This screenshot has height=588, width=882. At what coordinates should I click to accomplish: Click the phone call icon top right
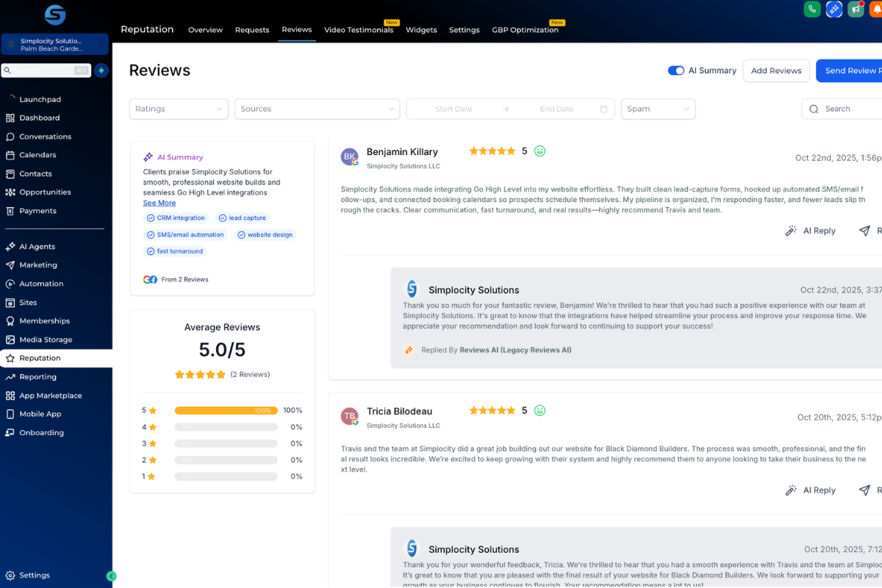[811, 10]
